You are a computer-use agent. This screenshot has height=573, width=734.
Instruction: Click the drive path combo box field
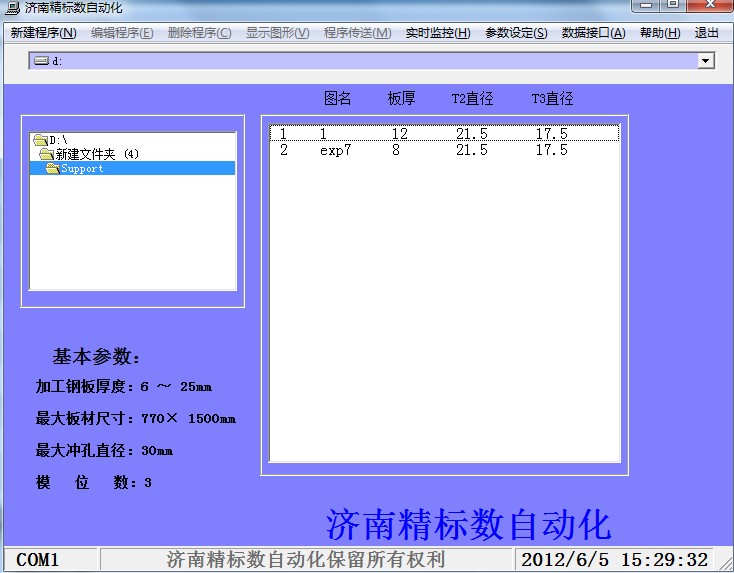click(x=360, y=61)
